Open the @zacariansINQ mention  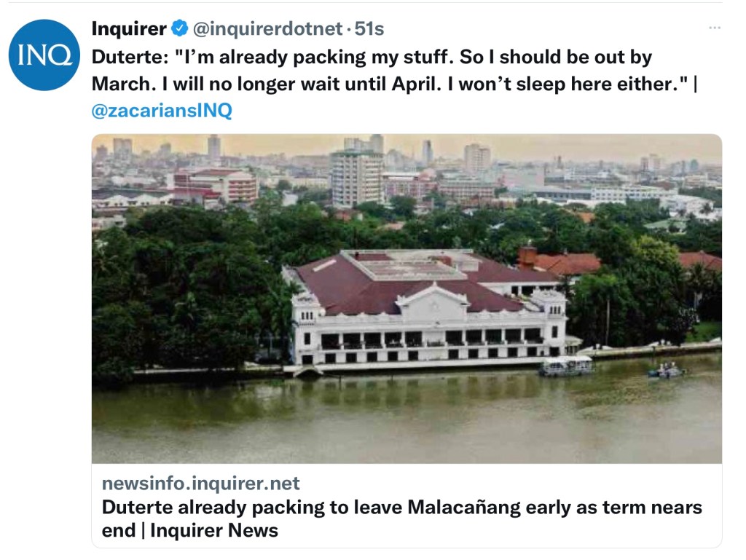point(162,111)
